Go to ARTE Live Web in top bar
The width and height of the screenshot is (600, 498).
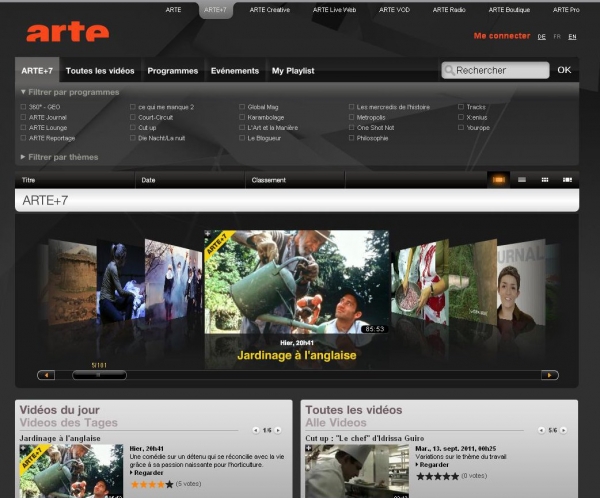tap(334, 10)
